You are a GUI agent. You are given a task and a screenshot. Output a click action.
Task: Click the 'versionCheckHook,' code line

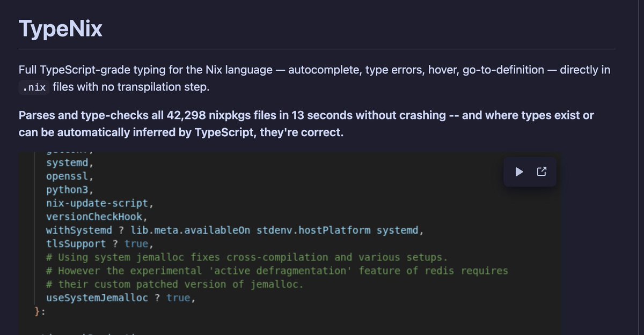pyautogui.click(x=97, y=217)
